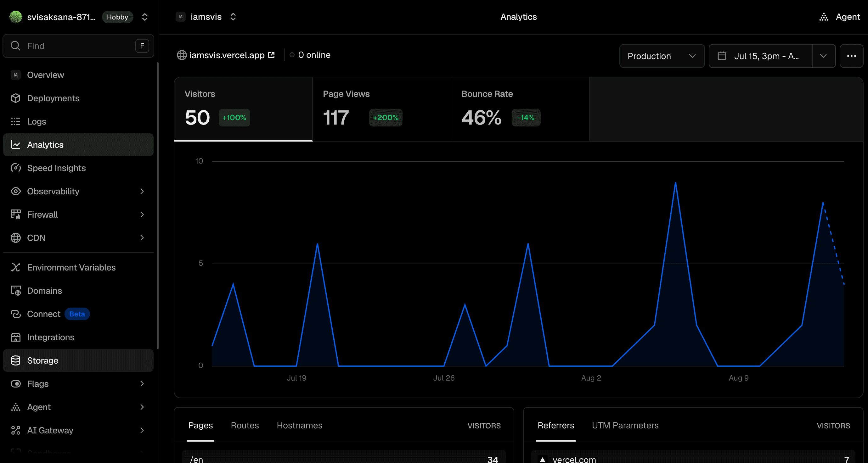The width and height of the screenshot is (868, 463).
Task: Select the Bounce Rate metric tab
Action: pos(520,109)
